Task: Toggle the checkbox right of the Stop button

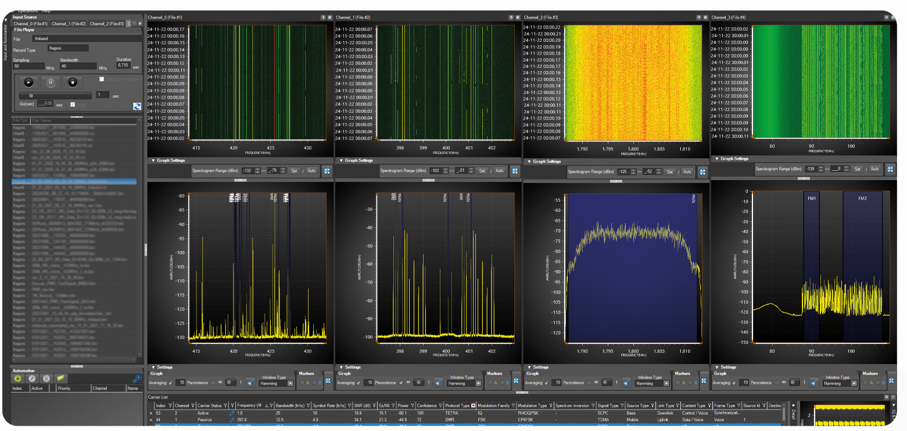Action: point(101,80)
